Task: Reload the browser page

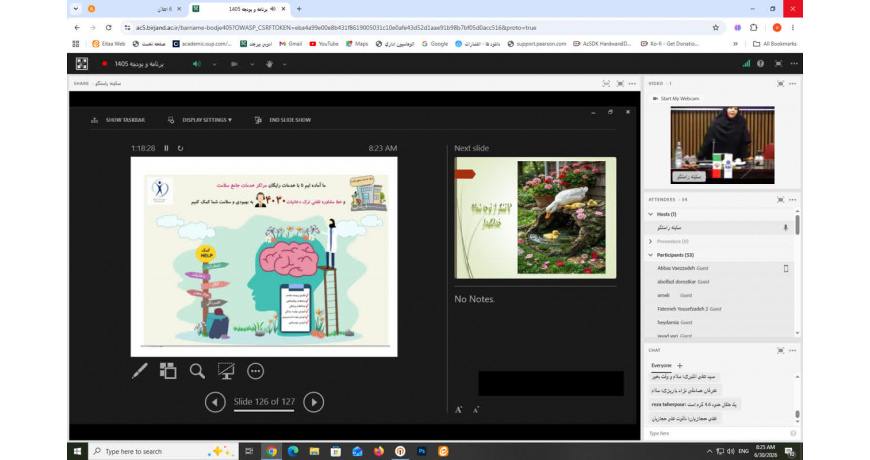Action: 108,28
